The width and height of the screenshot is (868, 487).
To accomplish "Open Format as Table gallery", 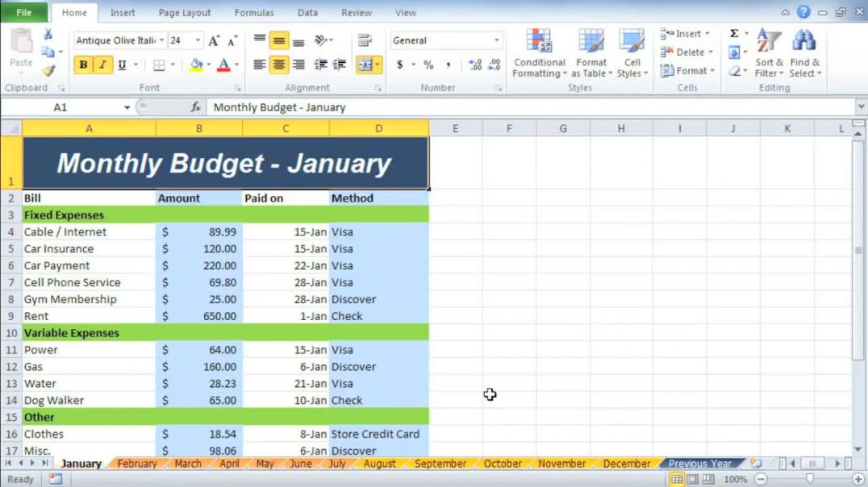I will click(591, 53).
